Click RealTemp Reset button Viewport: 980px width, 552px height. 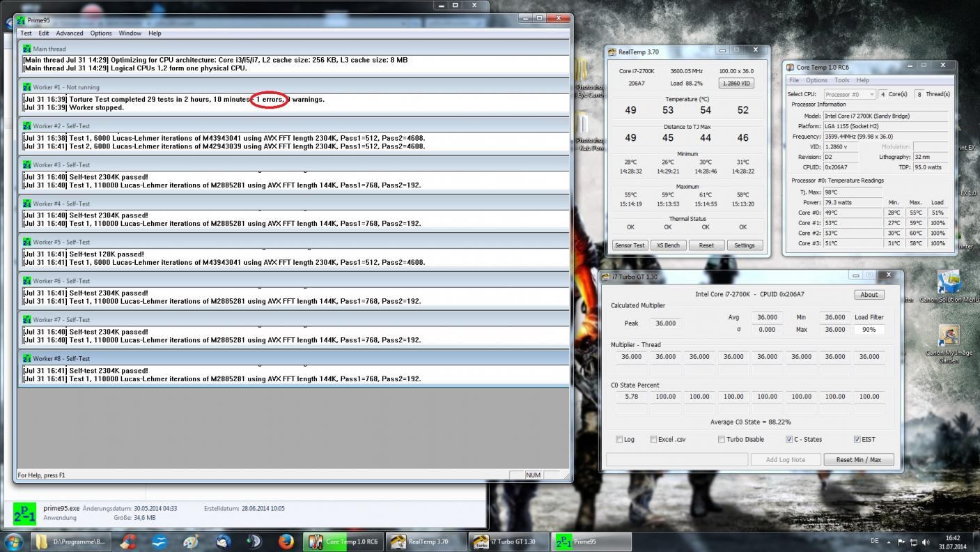(706, 245)
